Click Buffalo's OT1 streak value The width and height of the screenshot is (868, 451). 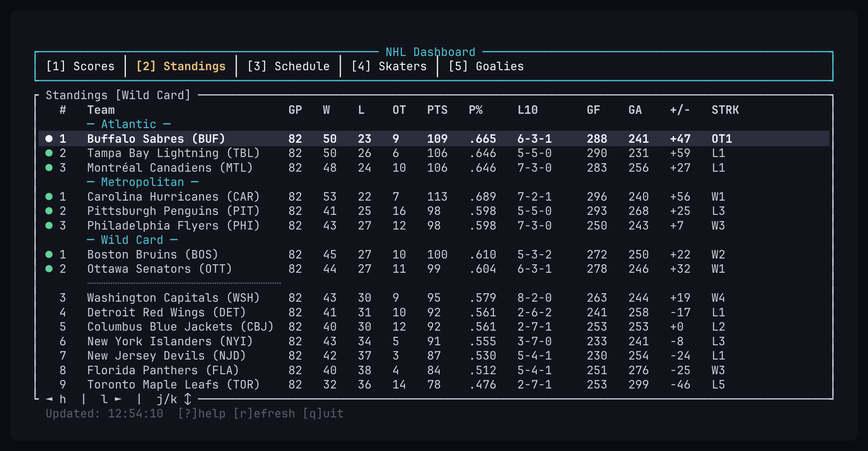[x=722, y=139]
